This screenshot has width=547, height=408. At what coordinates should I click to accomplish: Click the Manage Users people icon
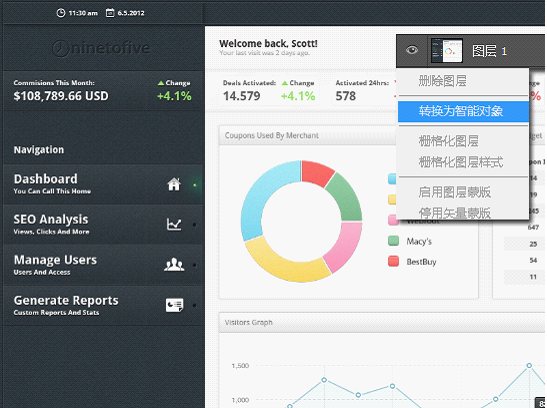click(174, 265)
